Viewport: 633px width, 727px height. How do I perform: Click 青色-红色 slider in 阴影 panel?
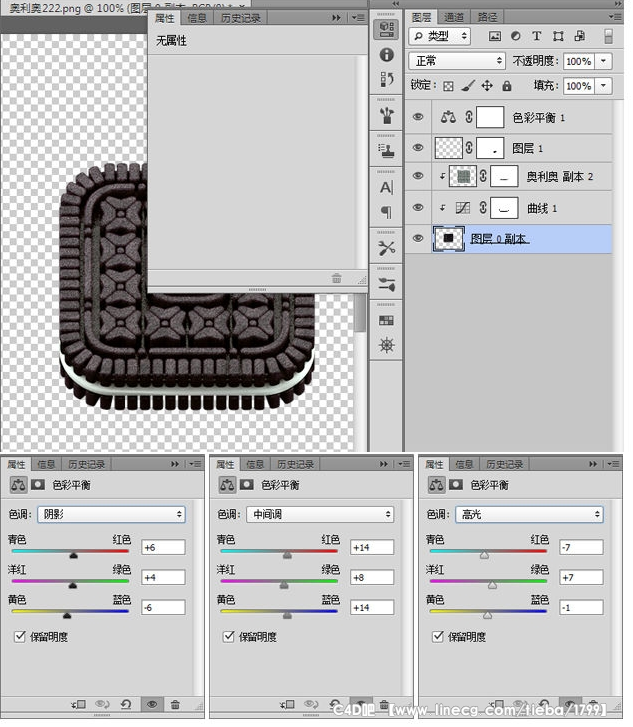[x=70, y=552]
